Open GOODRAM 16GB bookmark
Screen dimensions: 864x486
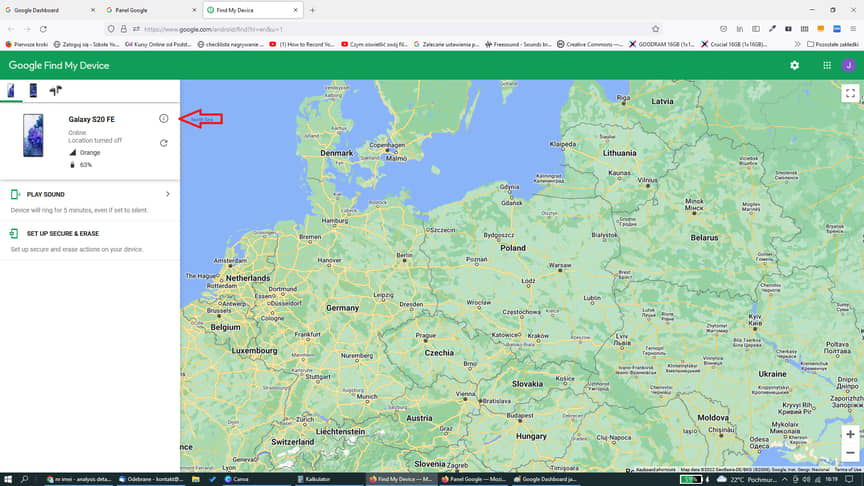coord(662,44)
